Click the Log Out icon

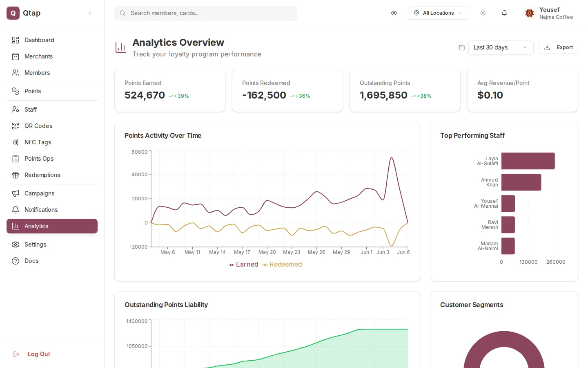pos(16,354)
